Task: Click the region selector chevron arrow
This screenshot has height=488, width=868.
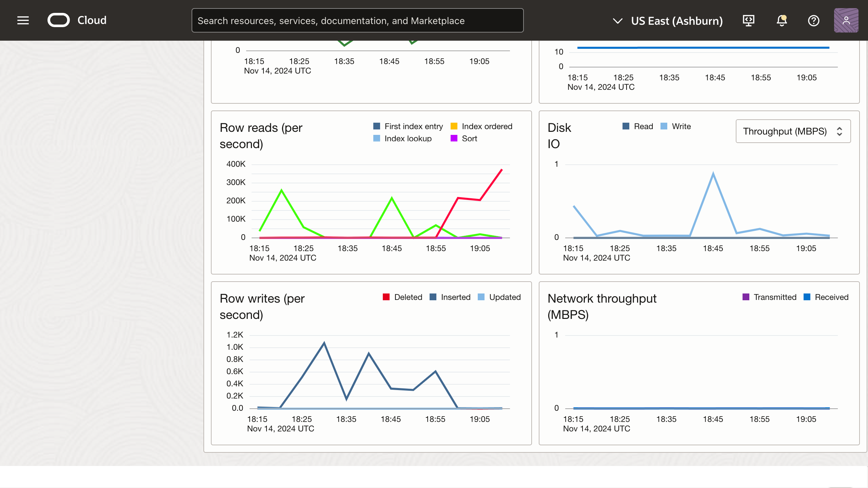Action: pos(617,21)
